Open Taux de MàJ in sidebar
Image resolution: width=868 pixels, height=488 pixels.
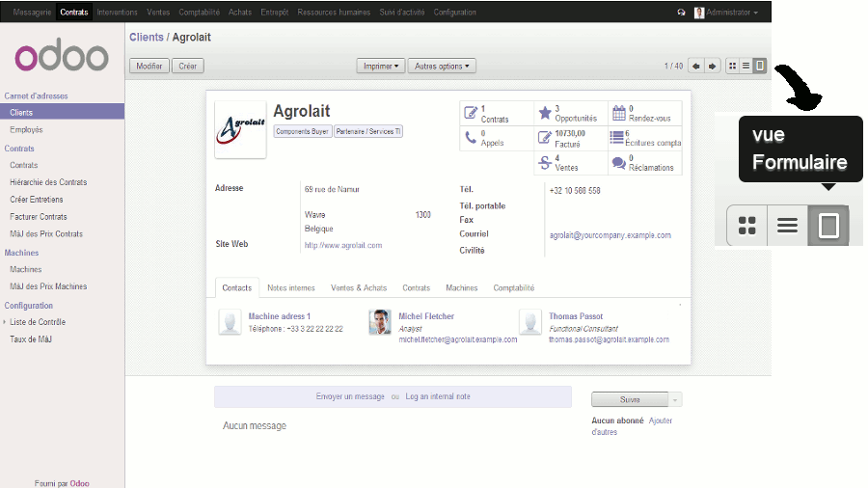[x=31, y=339]
